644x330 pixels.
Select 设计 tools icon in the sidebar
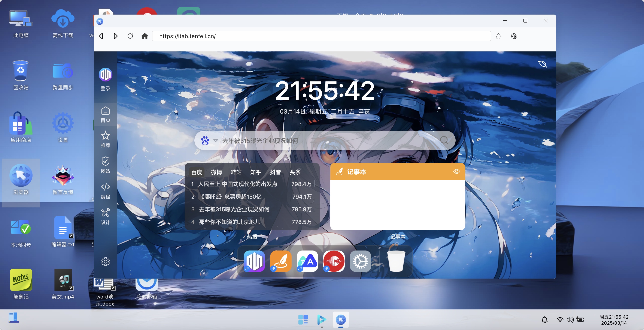tap(105, 217)
